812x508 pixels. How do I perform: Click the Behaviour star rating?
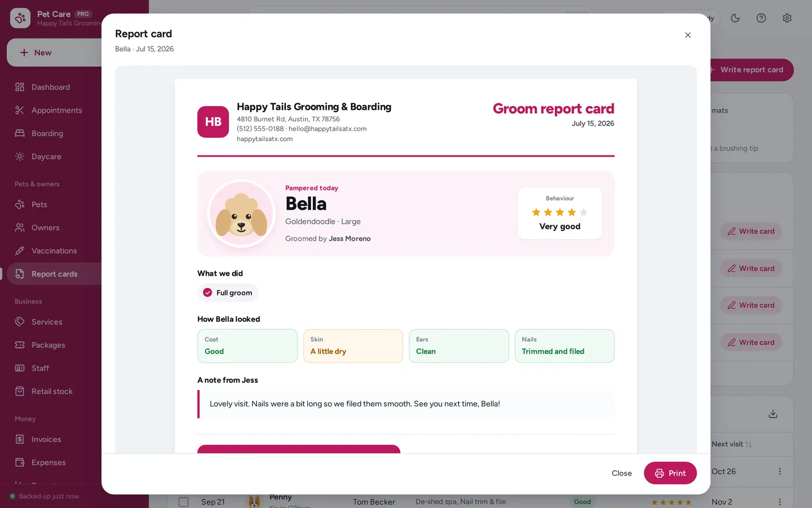coord(560,212)
